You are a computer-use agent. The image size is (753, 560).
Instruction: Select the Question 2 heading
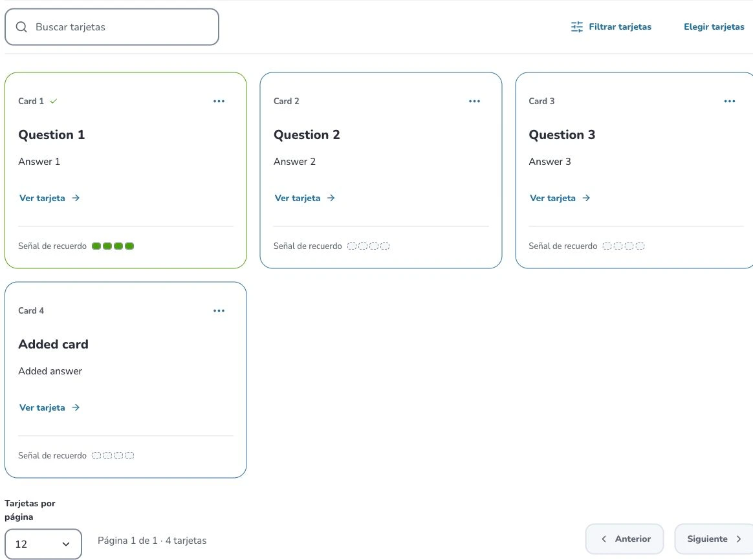coord(307,135)
